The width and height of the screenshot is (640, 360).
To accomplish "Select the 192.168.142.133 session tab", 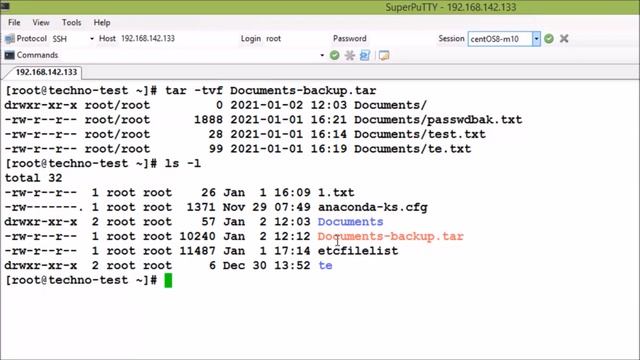I will (46, 72).
